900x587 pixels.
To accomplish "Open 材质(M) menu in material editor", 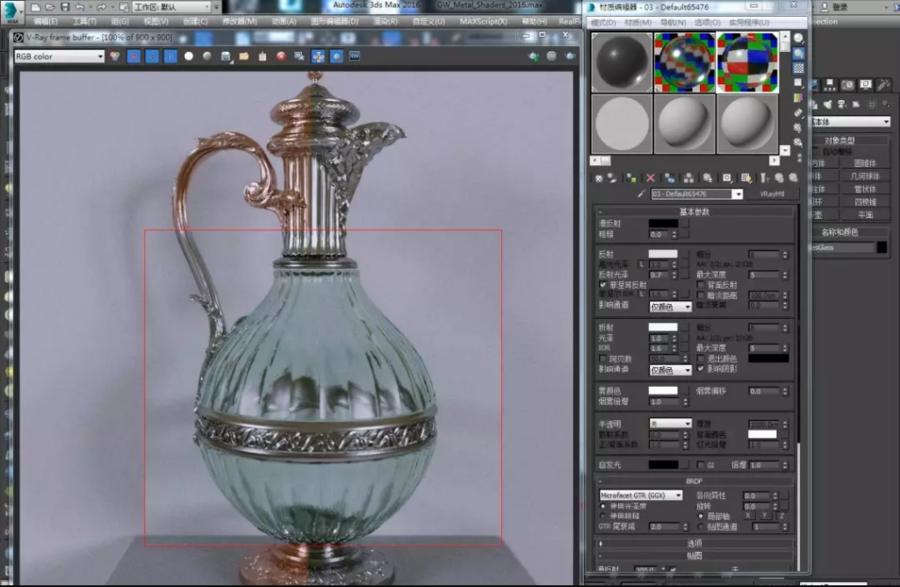I will 638,22.
